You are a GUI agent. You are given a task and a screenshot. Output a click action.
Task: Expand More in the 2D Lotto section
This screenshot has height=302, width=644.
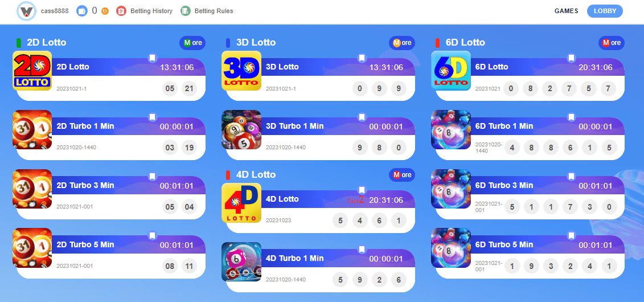(192, 43)
